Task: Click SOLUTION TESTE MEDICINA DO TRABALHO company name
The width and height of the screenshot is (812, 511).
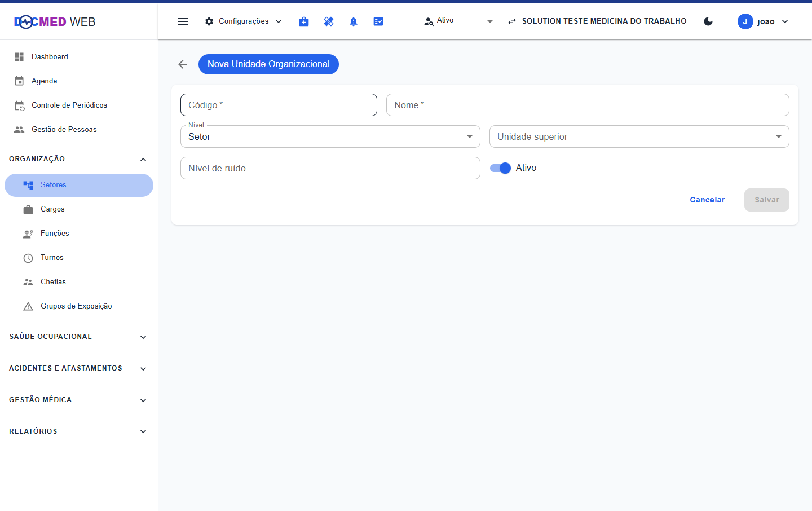Action: (x=604, y=21)
